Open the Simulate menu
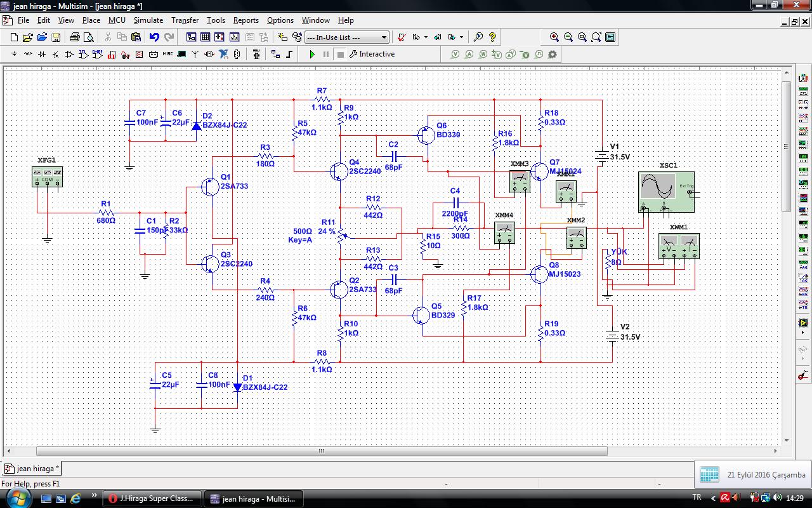812x508 pixels. pos(148,20)
